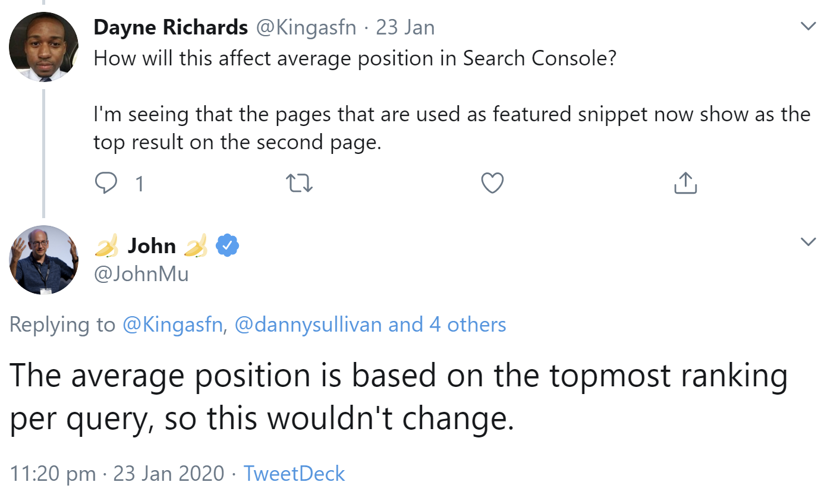Click the Dayne Richards display name
Image resolution: width=834 pixels, height=504 pixels.
point(170,26)
